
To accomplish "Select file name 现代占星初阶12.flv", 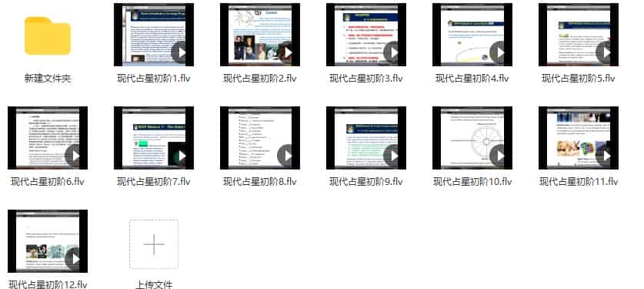I will (48, 284).
